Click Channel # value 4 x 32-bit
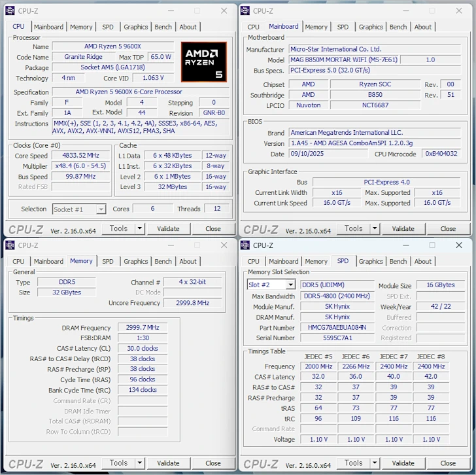The height and width of the screenshot is (475, 476). click(x=192, y=282)
